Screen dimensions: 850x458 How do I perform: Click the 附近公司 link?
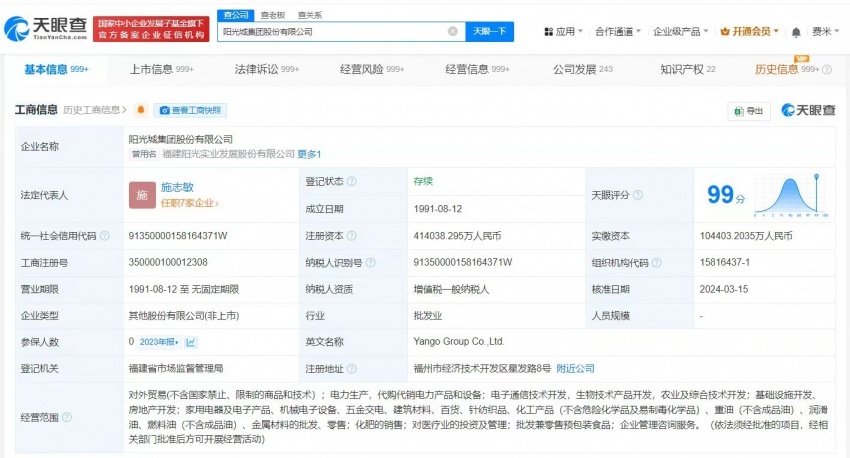(x=575, y=369)
